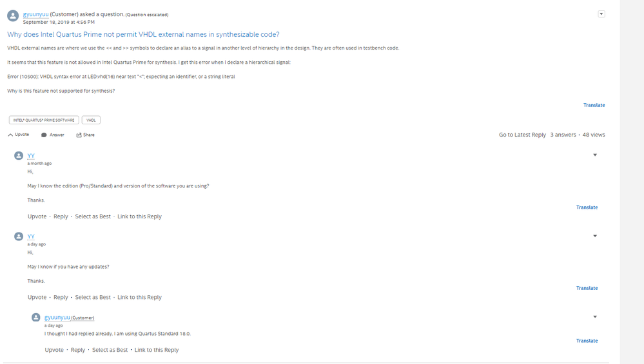The width and height of the screenshot is (644, 364).
Task: Open YY profile link on month-old reply
Action: [x=31, y=155]
